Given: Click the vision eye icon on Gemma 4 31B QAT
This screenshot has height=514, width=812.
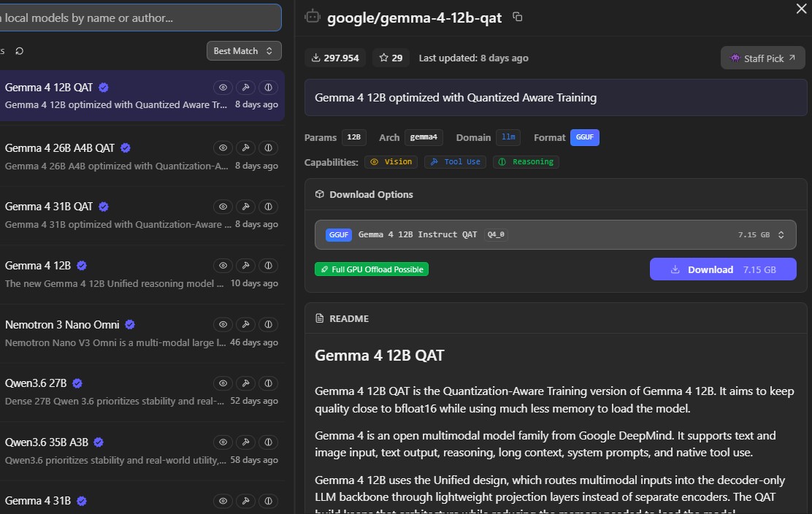Looking at the screenshot, I should tap(223, 207).
